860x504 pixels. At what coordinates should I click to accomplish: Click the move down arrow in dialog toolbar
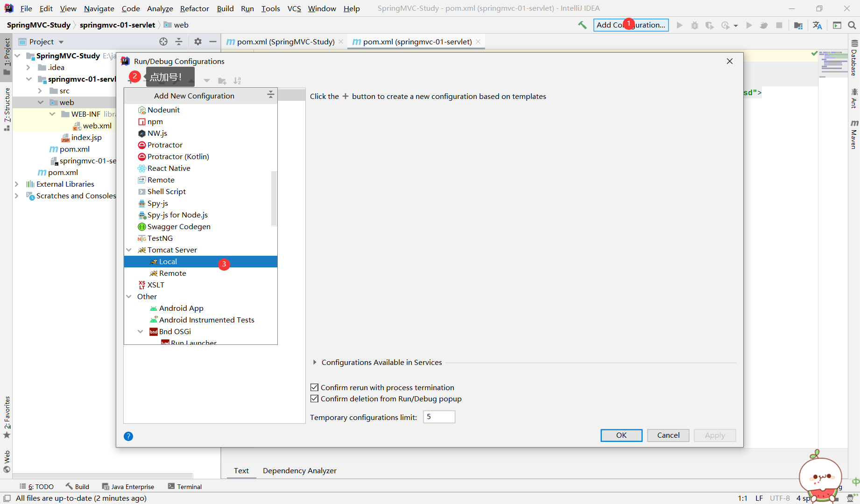(x=207, y=81)
